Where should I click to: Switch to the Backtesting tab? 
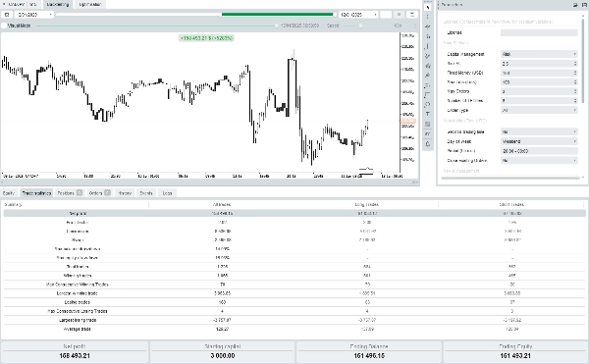pyautogui.click(x=58, y=5)
